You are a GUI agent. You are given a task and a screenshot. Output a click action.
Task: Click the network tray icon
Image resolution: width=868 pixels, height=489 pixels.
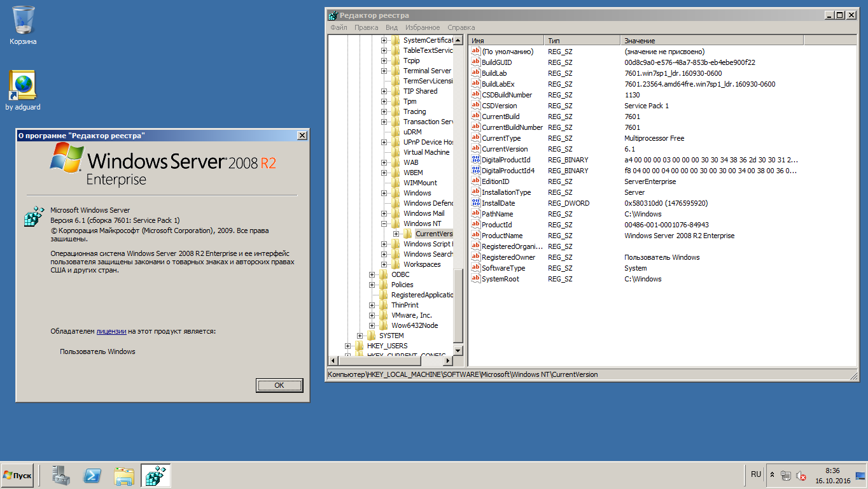point(787,476)
